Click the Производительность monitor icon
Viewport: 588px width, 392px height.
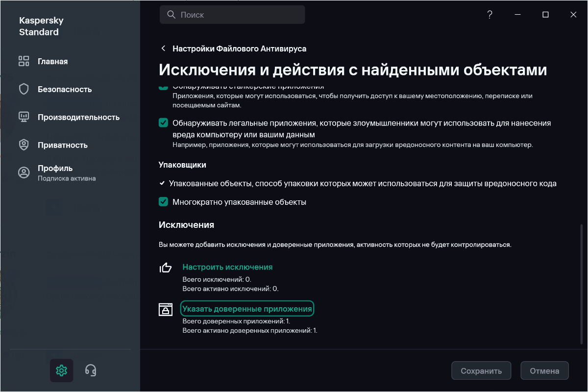[24, 117]
